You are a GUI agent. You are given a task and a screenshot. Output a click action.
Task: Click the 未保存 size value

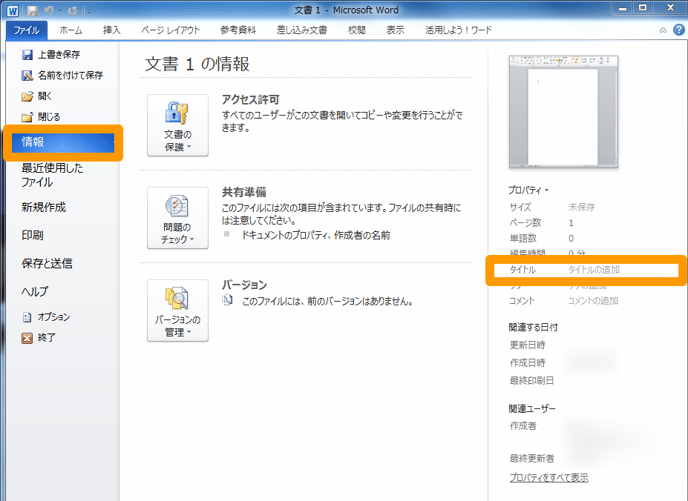(x=581, y=207)
